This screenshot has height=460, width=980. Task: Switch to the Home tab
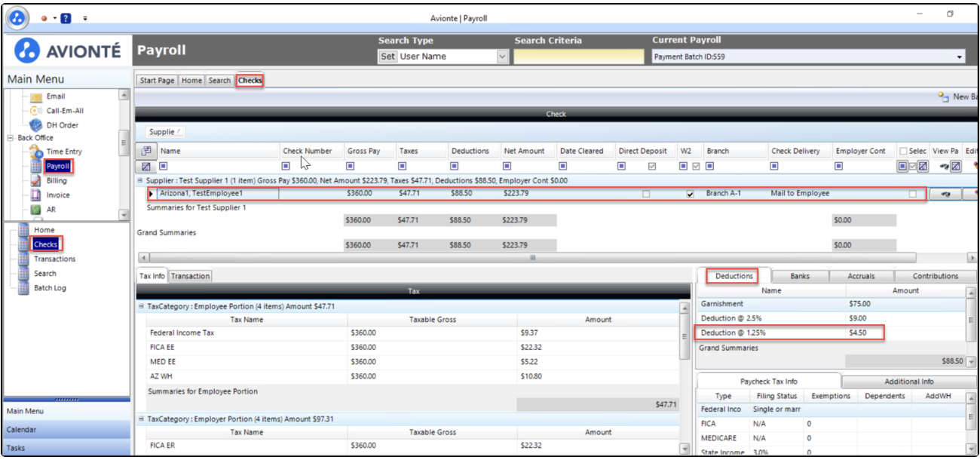[191, 81]
